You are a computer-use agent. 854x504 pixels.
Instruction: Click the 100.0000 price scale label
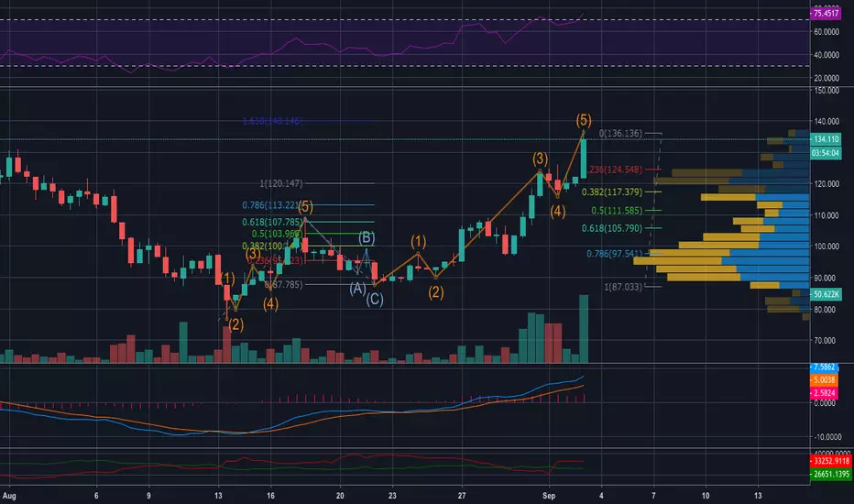pos(827,247)
